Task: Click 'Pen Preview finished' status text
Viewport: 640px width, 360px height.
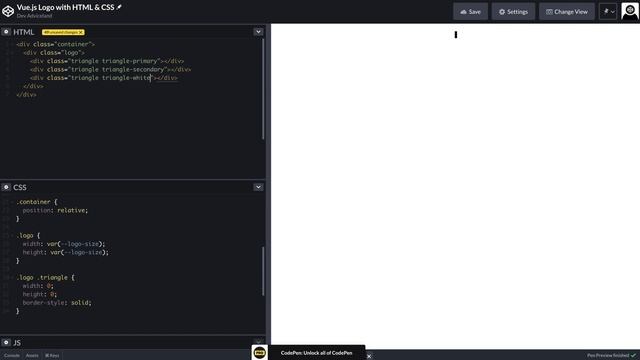Action: tap(608, 356)
